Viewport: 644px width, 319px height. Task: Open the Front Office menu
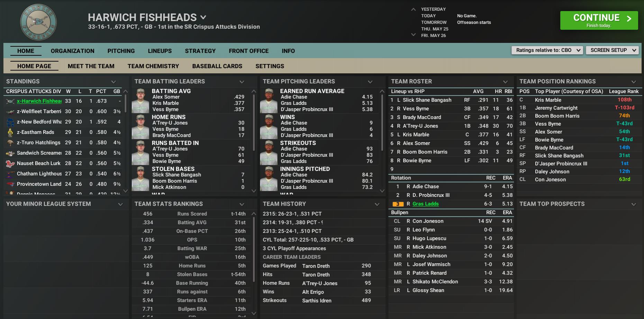(x=249, y=51)
